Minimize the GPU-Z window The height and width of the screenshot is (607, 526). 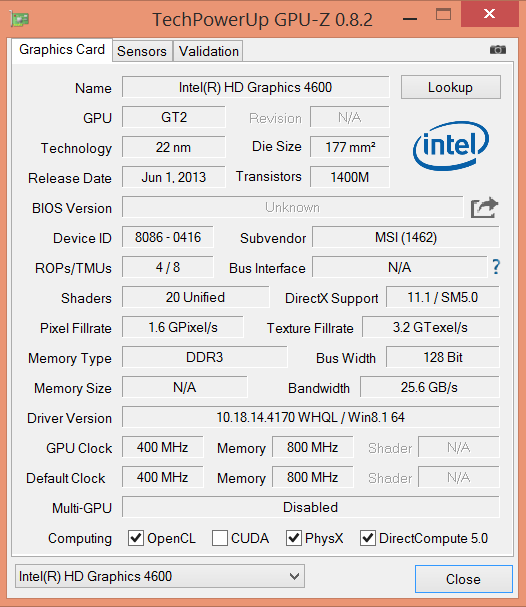pyautogui.click(x=409, y=18)
